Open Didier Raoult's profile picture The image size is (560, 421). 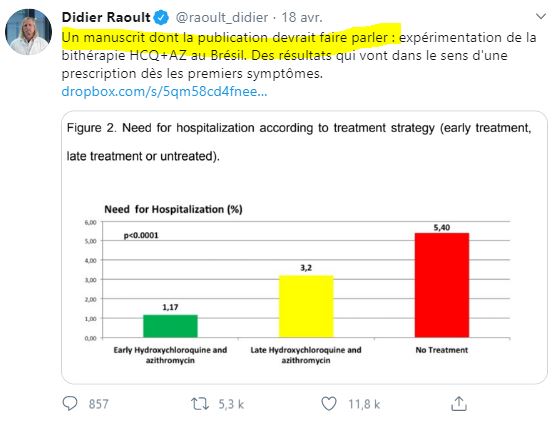29,32
